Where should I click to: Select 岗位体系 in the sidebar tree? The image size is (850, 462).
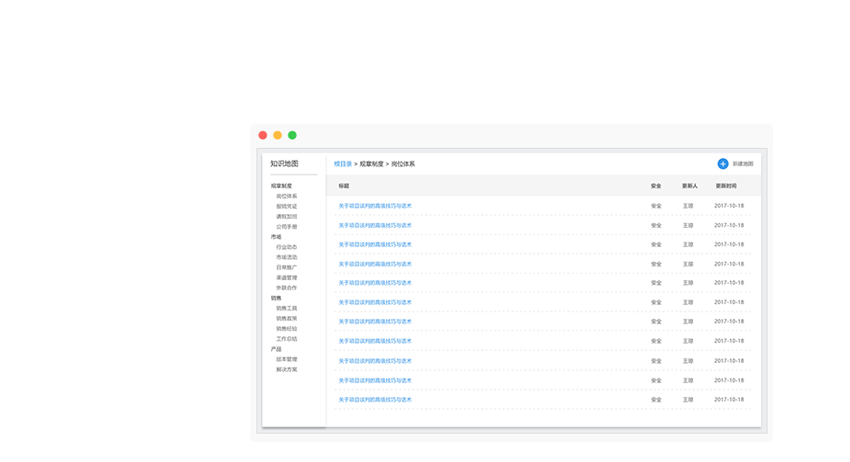point(286,196)
